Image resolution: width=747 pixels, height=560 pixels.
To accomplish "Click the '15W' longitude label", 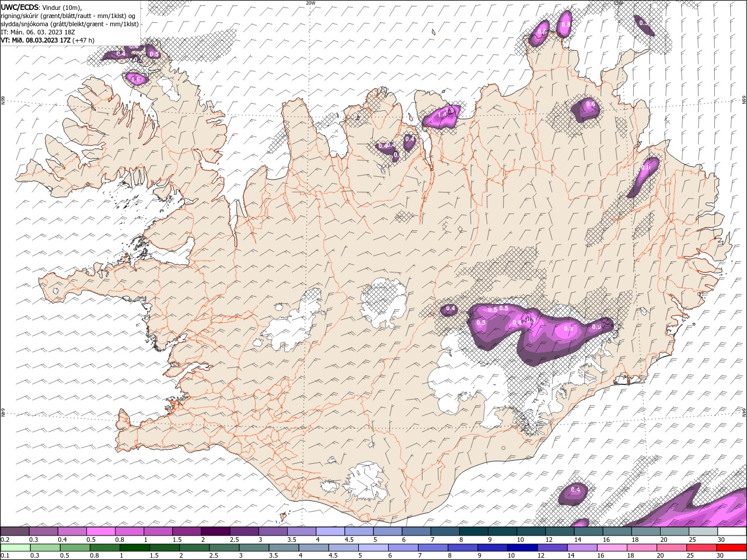I will point(618,2).
